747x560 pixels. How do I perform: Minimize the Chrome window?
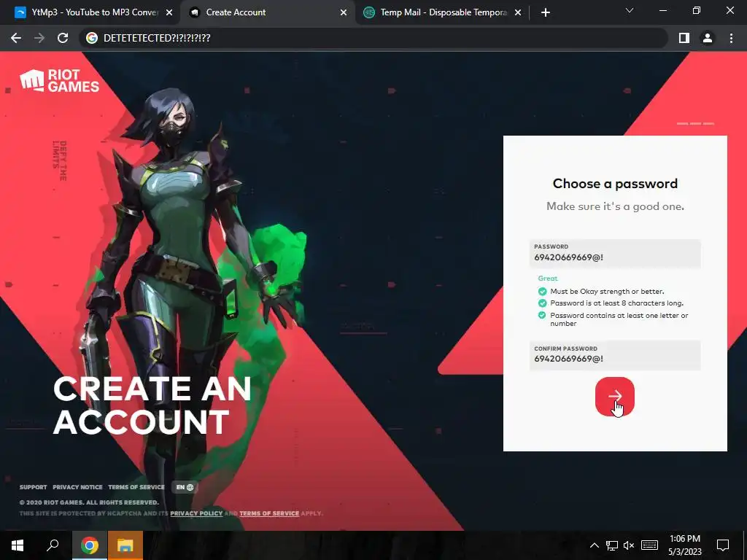click(x=662, y=10)
